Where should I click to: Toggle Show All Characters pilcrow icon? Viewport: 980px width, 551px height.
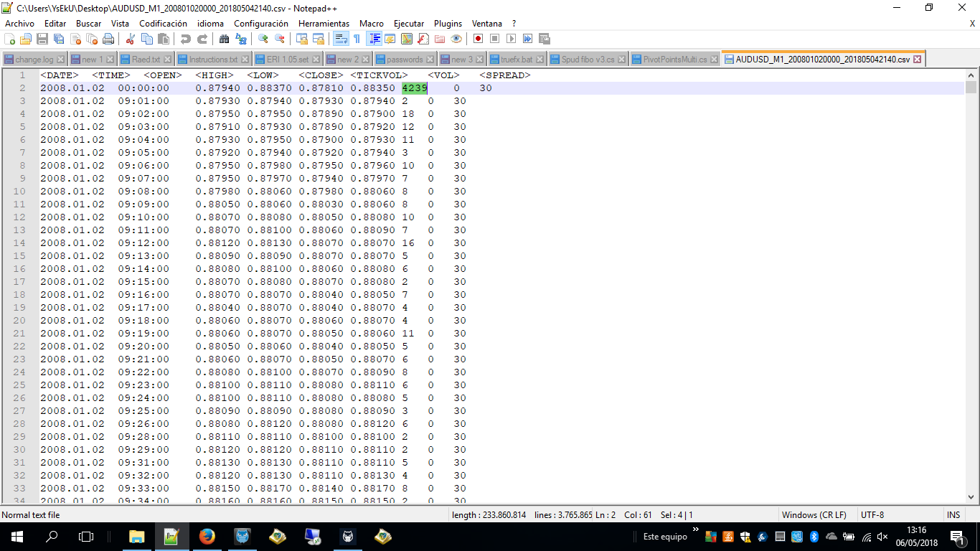click(x=357, y=39)
